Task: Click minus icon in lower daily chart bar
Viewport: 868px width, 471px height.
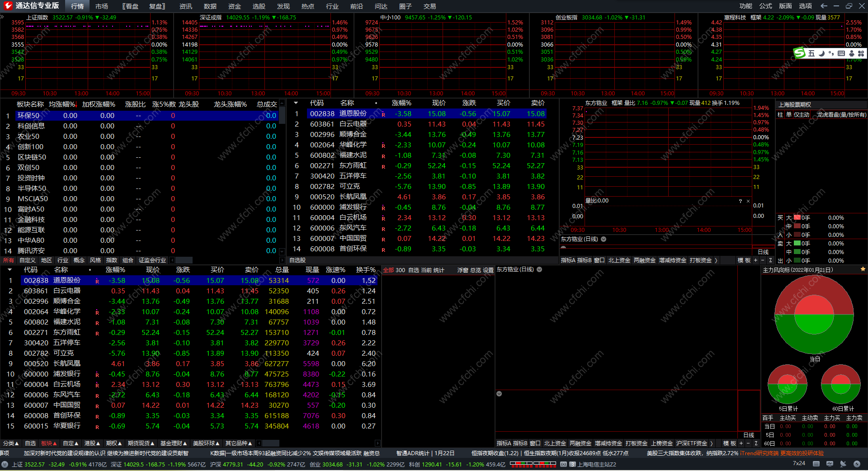Action: click(748, 443)
